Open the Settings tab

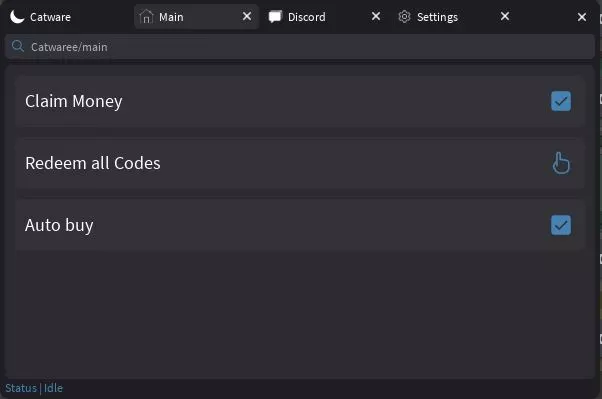(437, 17)
